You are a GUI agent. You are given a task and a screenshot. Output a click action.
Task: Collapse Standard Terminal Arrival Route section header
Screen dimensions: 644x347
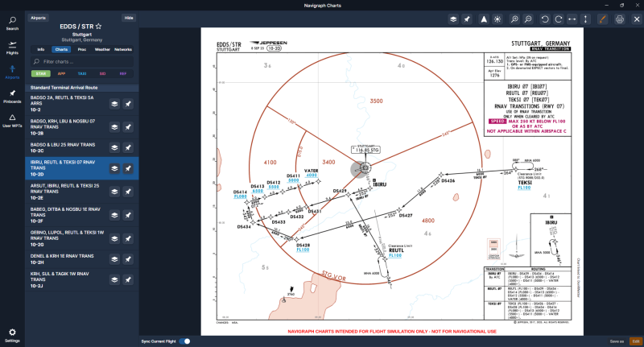coord(82,88)
